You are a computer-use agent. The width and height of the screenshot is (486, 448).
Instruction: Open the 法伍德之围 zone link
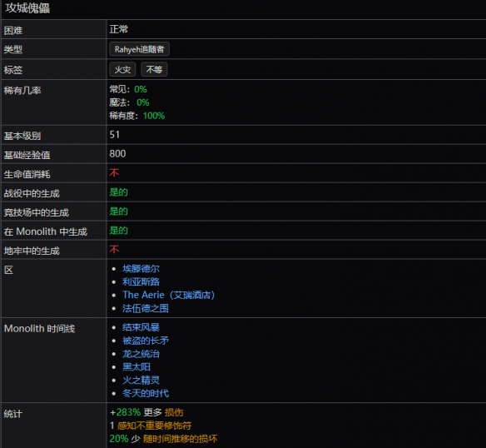pyautogui.click(x=146, y=308)
